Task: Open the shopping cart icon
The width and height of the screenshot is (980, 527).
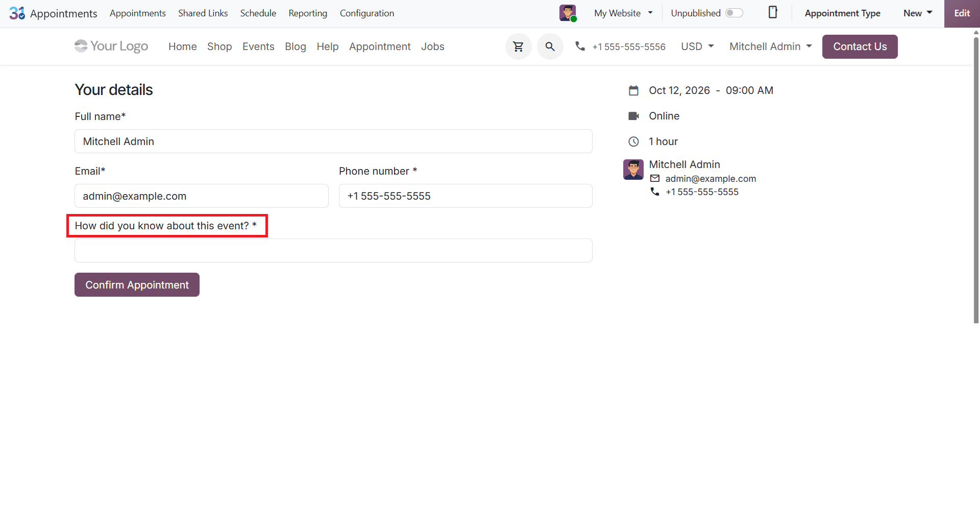Action: (518, 46)
